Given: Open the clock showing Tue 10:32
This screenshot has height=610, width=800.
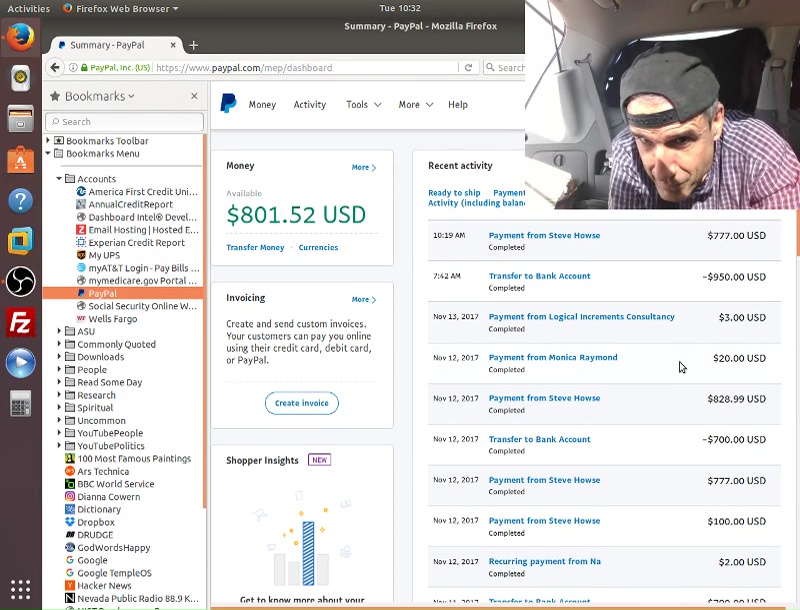Looking at the screenshot, I should tap(400, 8).
